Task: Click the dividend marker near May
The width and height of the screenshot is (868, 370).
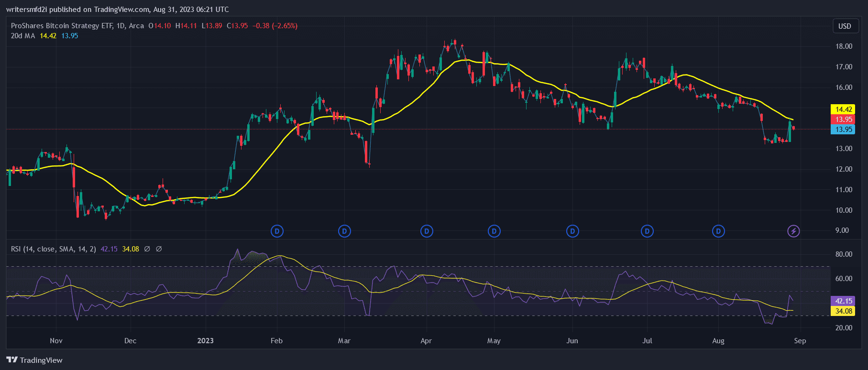Action: pos(494,231)
